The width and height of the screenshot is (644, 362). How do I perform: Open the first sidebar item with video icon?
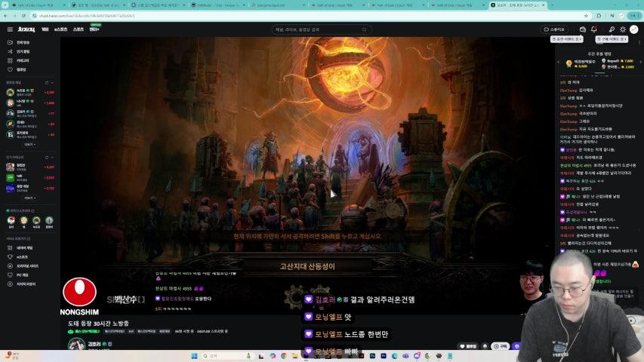[x=20, y=42]
